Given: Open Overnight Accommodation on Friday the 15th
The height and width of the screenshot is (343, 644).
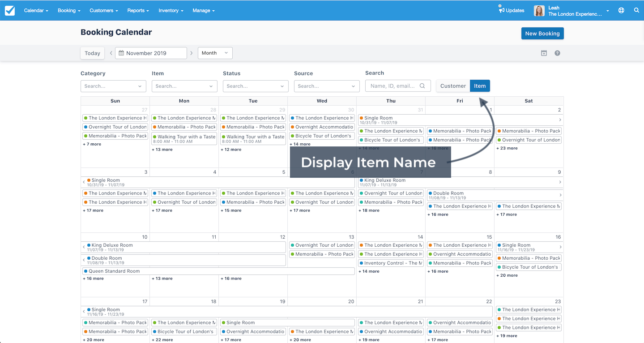Looking at the screenshot, I should coord(460,254).
